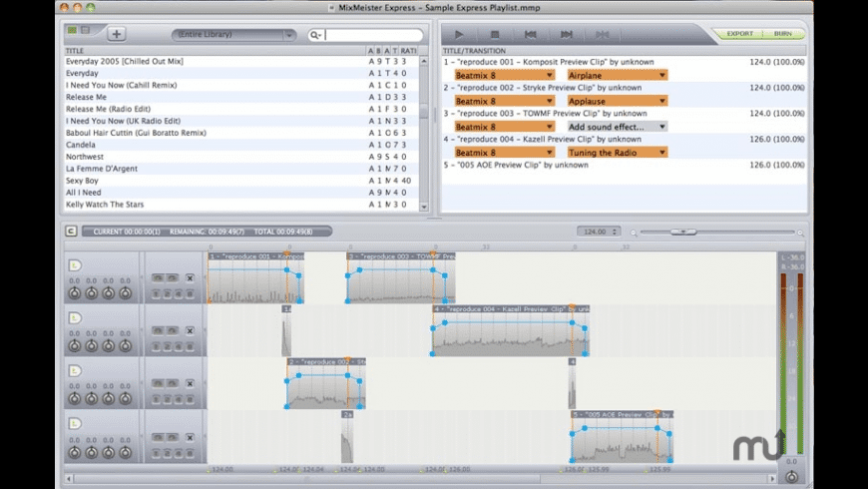868x489 pixels.
Task: Click the EXPORT button
Action: (739, 34)
